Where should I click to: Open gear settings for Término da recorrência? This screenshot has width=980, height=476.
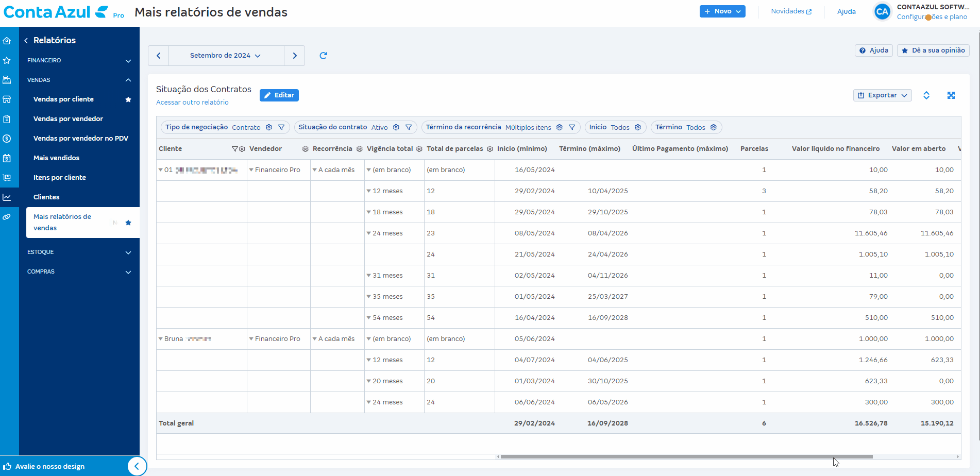pos(560,127)
